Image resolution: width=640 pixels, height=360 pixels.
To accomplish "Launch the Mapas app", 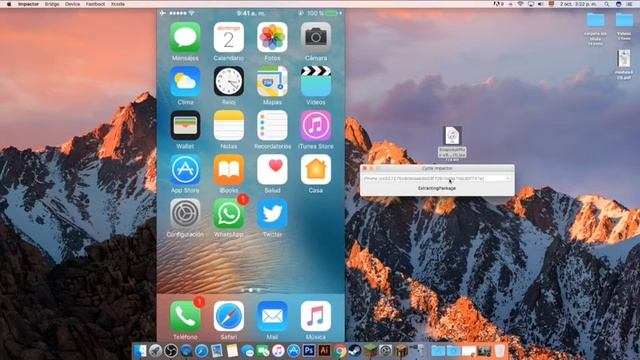I will (272, 82).
